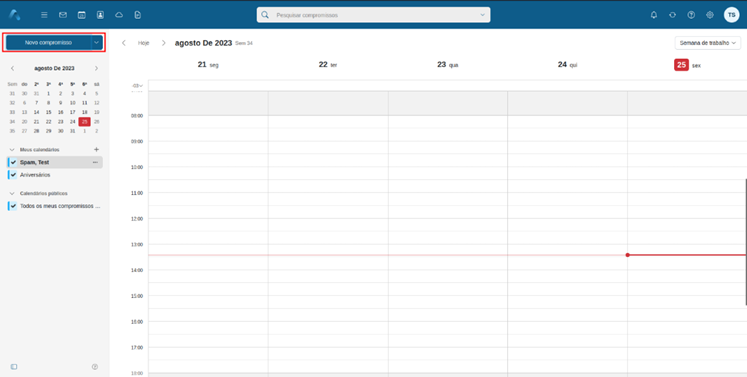Add a calendar with the plus icon
This screenshot has width=747, height=377.
click(96, 149)
